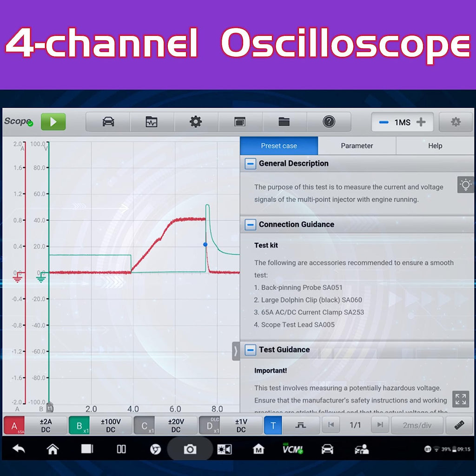Enable channel C

pyautogui.click(x=145, y=425)
